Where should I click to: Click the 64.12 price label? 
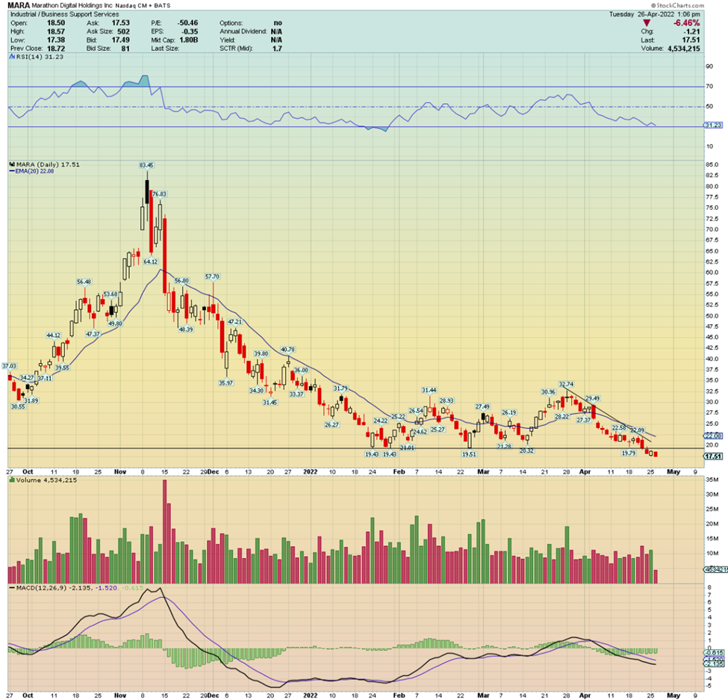[x=150, y=261]
